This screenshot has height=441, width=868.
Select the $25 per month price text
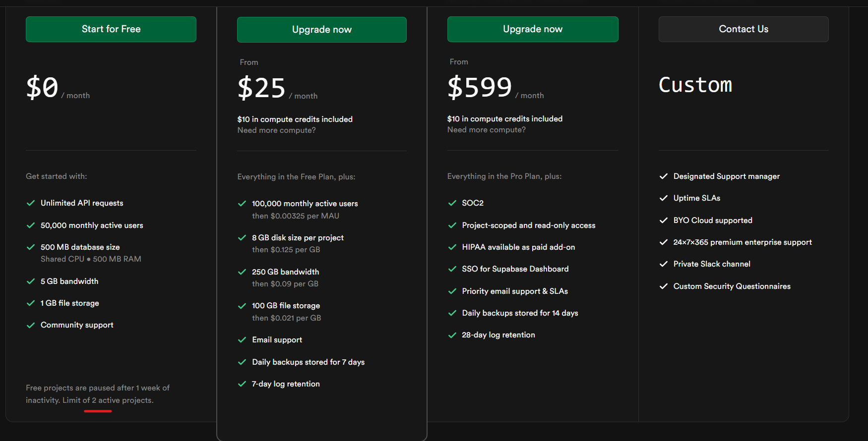[x=277, y=88]
